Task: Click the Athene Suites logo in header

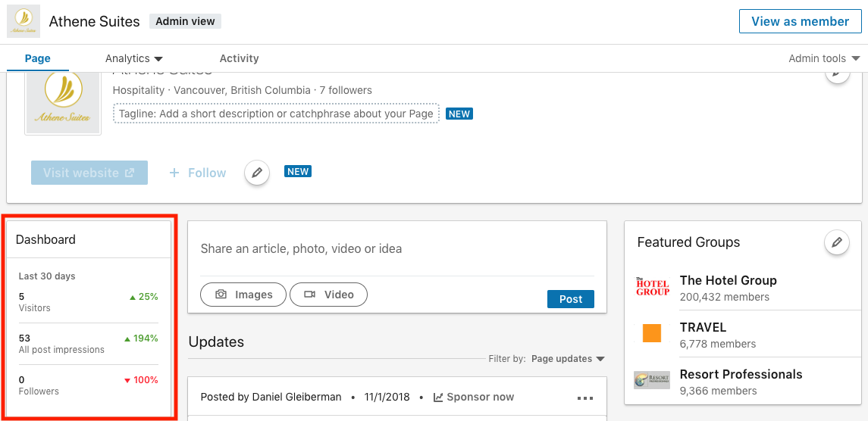Action: [x=24, y=21]
